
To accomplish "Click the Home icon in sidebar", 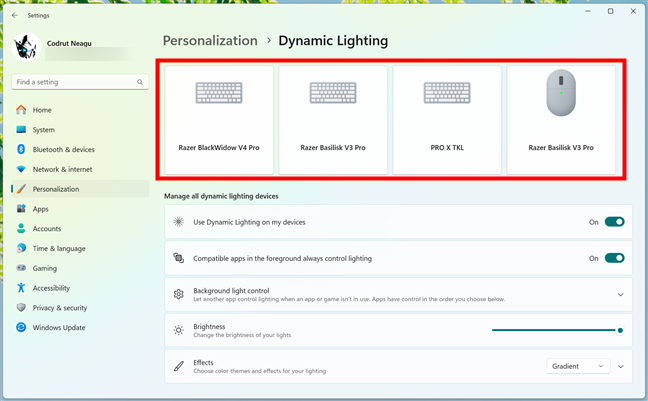I will pos(21,110).
